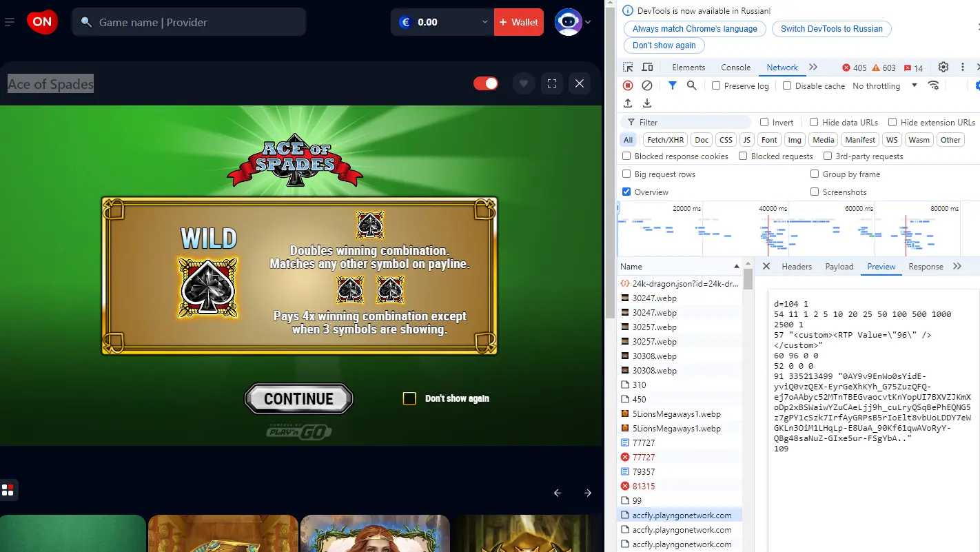Toggle the red real-money switch
This screenshot has width=980, height=552.
pyautogui.click(x=486, y=83)
